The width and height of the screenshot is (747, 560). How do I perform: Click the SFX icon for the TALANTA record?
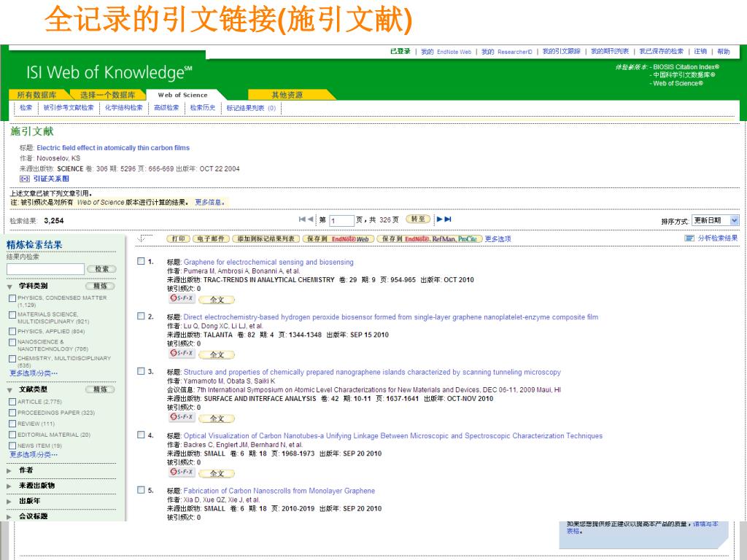coord(182,354)
